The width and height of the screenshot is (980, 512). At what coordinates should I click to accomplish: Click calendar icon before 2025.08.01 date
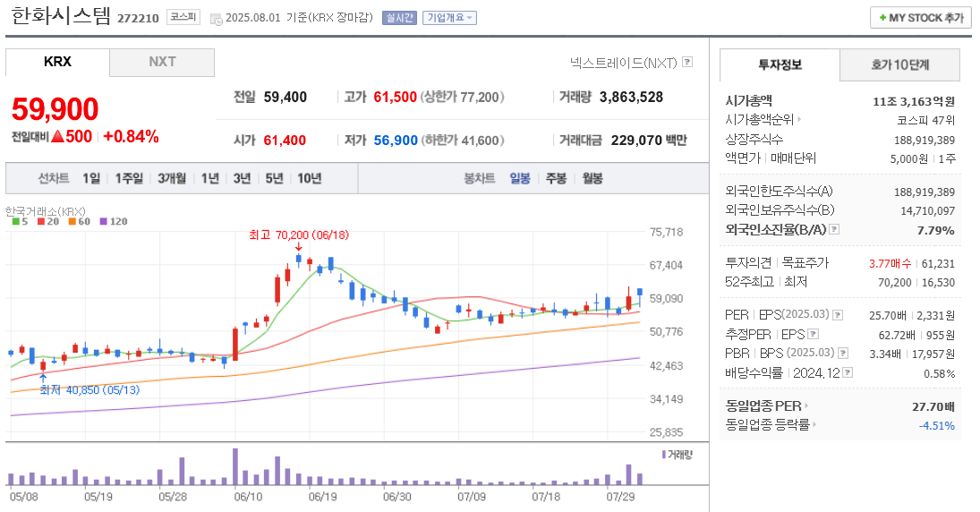click(217, 19)
